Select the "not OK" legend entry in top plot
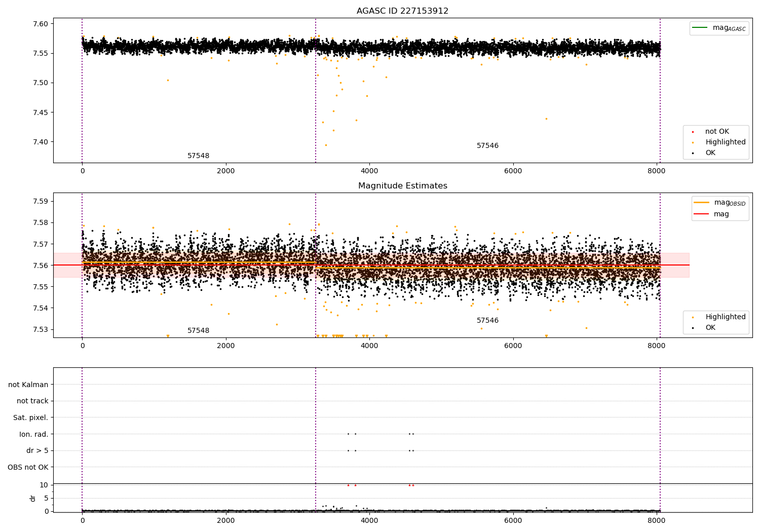 (717, 132)
